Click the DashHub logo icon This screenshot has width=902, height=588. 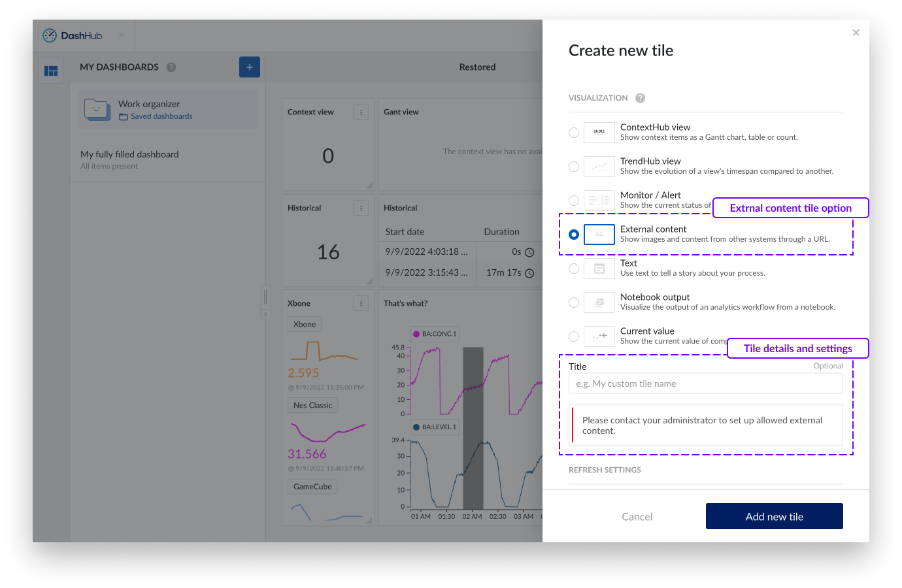click(50, 35)
